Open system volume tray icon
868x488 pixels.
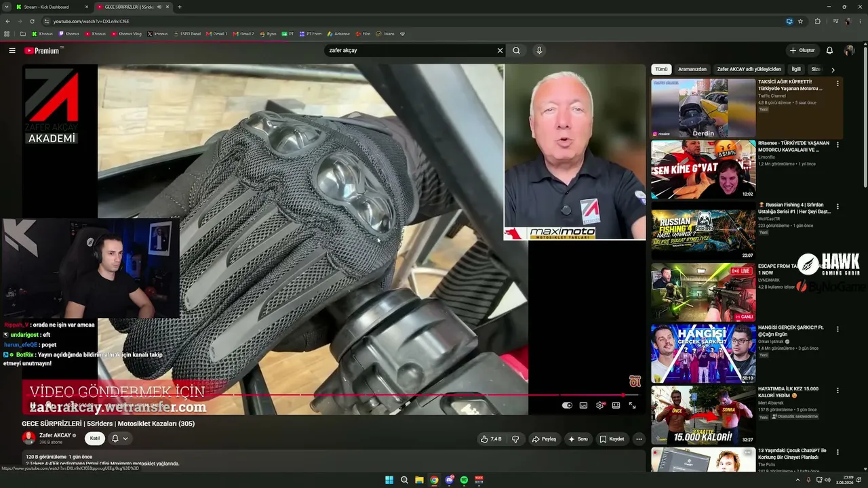(827, 480)
